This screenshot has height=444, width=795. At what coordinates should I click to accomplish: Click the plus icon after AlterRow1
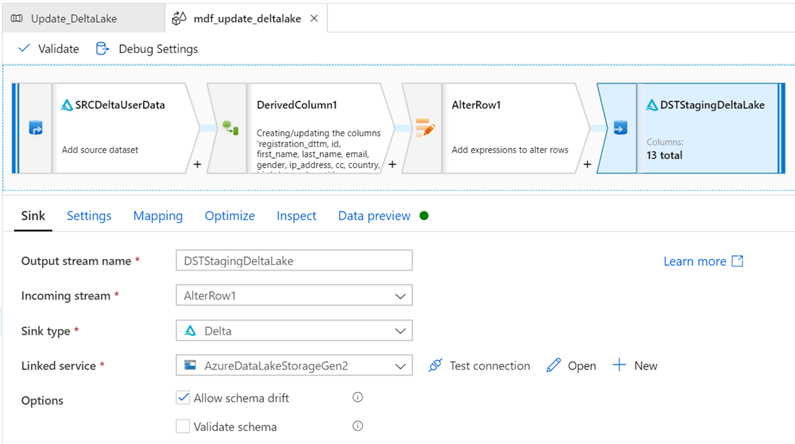588,163
